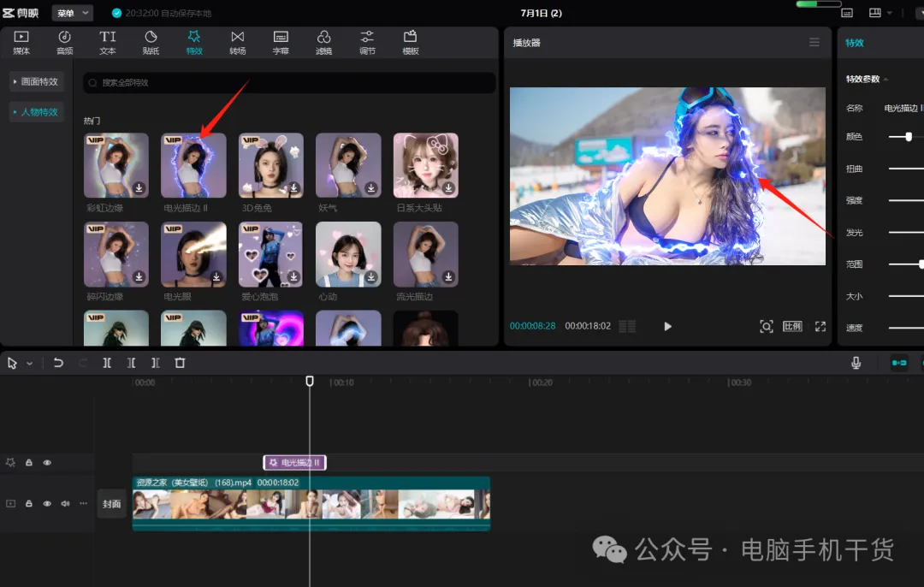Select the 特效 effects tab
Image resolution: width=924 pixels, height=587 pixels.
pos(194,43)
